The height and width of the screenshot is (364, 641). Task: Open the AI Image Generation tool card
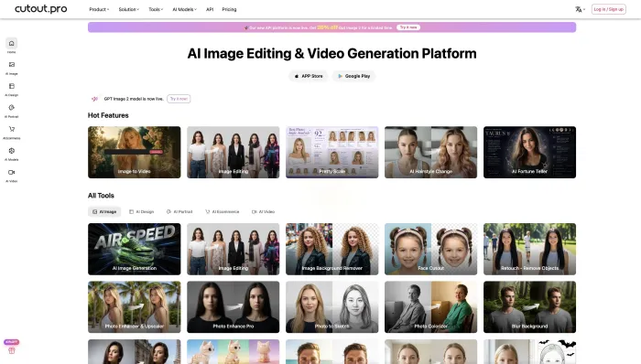coord(134,249)
